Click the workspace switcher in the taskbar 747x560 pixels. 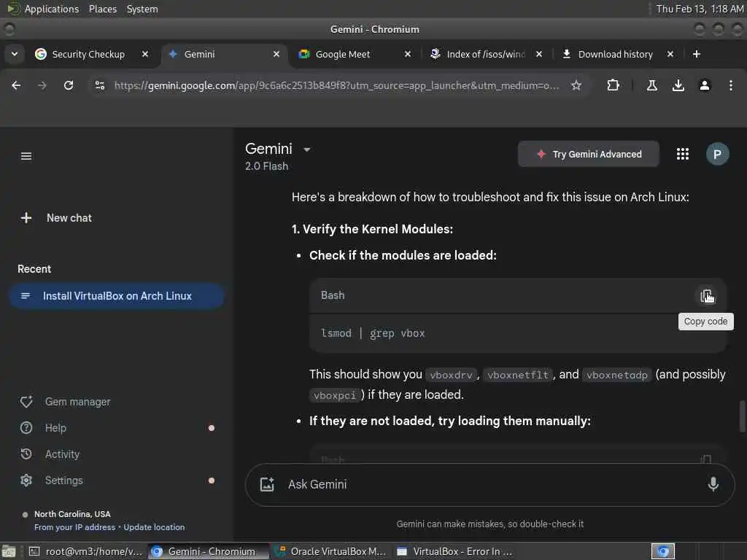[x=662, y=551]
